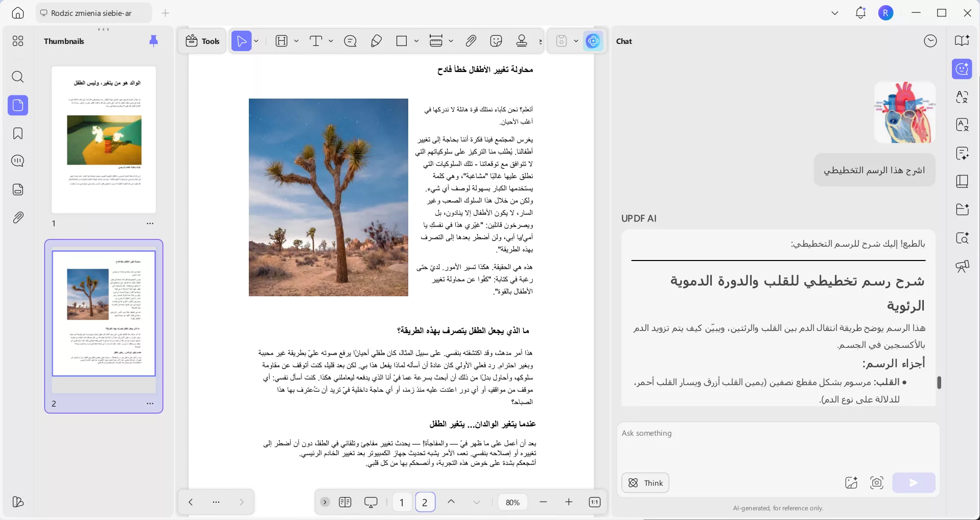Open UPDF AI from the toolbar

(x=593, y=41)
